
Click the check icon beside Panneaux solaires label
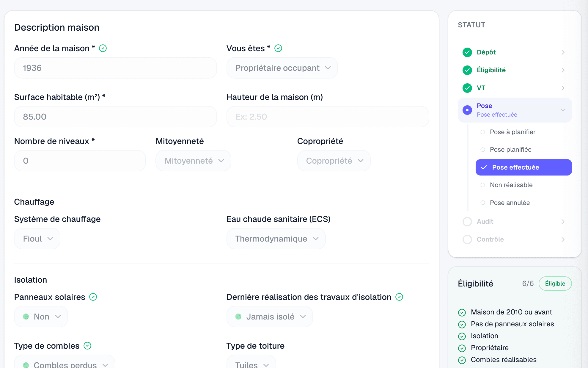point(93,297)
